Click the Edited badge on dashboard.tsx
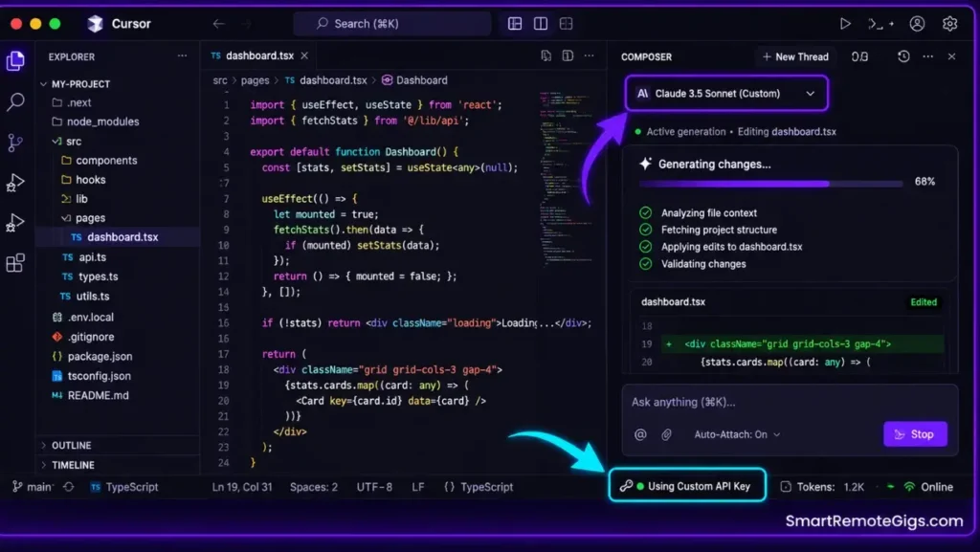 click(x=924, y=302)
